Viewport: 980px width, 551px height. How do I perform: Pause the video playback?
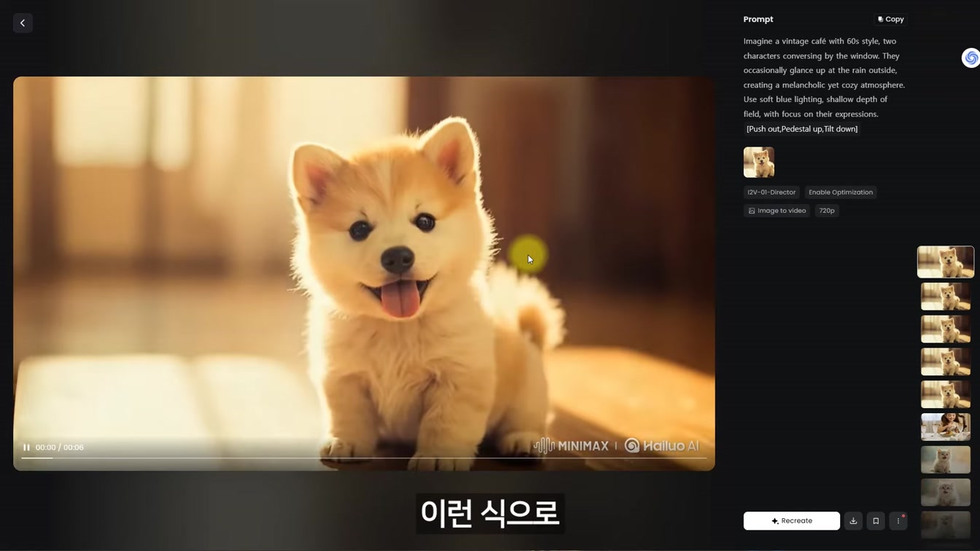[26, 448]
